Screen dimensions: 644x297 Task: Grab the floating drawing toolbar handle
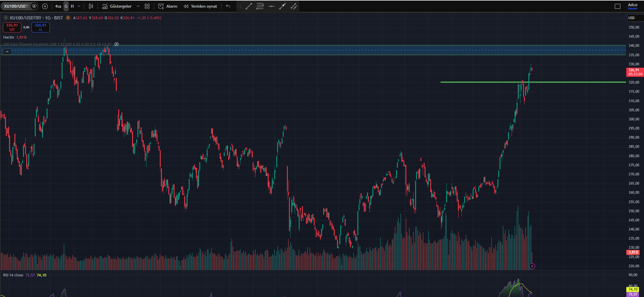pyautogui.click(x=240, y=6)
